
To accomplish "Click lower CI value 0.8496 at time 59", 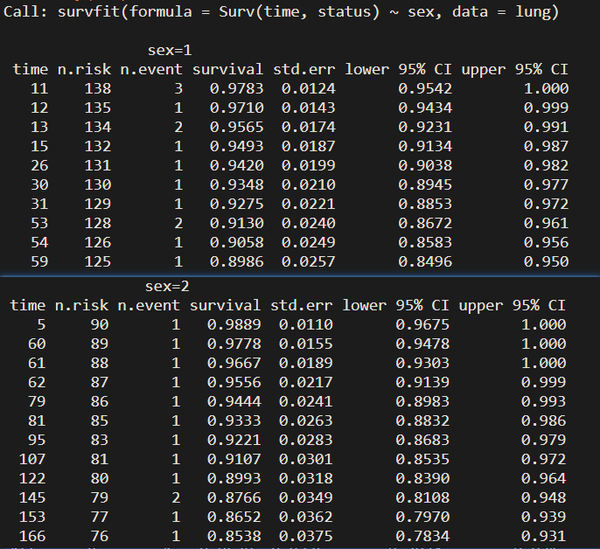I will (425, 262).
